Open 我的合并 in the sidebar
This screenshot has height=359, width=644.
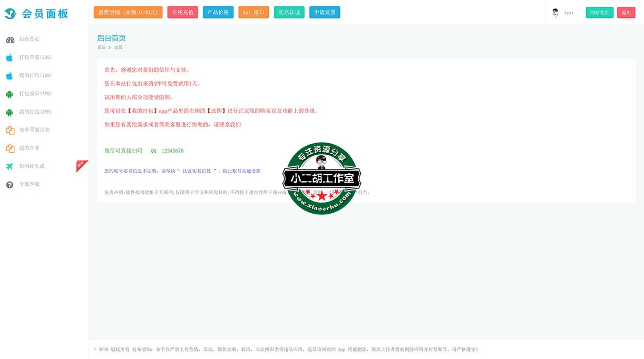click(29, 148)
